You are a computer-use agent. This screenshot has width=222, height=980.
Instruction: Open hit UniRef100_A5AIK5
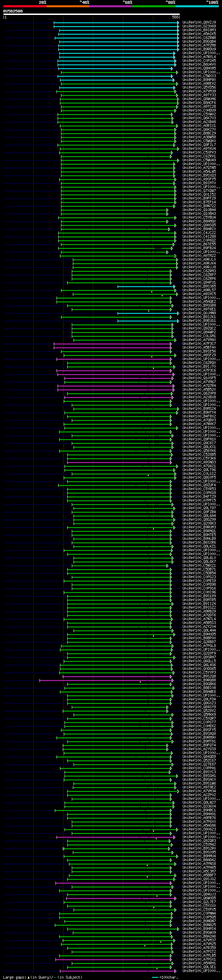point(199,34)
